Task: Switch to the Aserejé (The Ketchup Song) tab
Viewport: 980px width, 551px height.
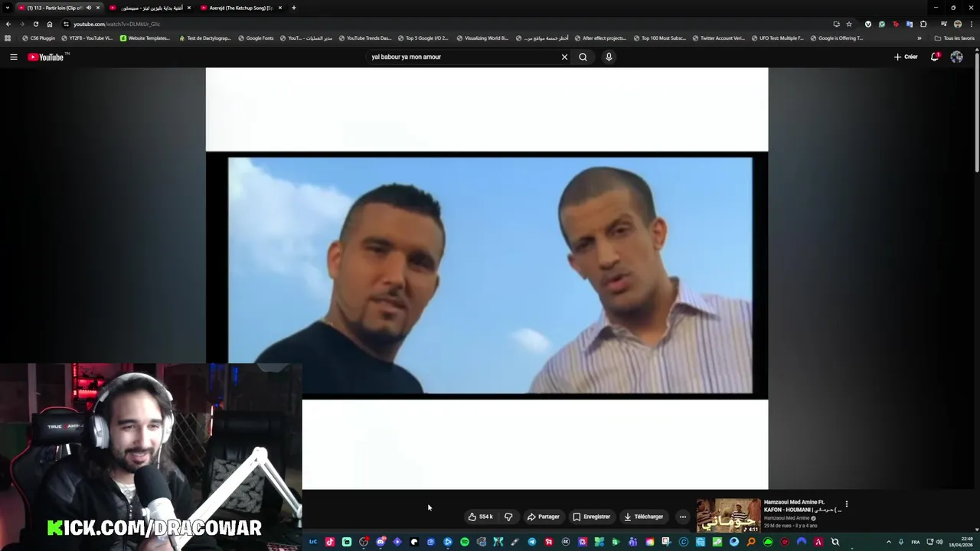Action: pos(241,8)
